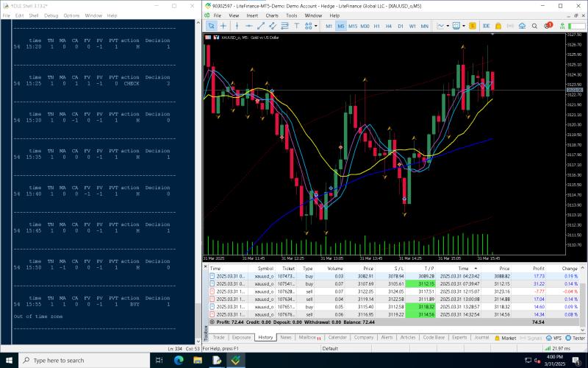The height and width of the screenshot is (368, 588).
Task: Click the connection signal person icon
Action: [x=562, y=26]
